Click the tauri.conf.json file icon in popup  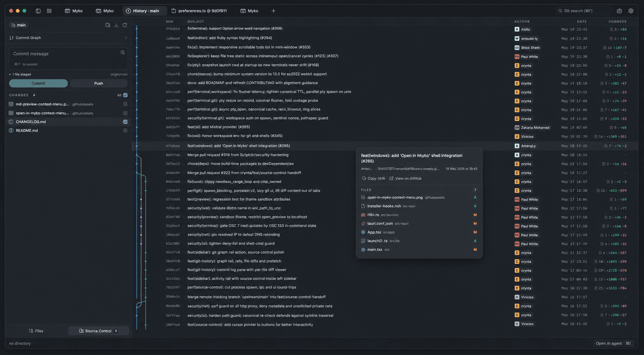tap(363, 223)
